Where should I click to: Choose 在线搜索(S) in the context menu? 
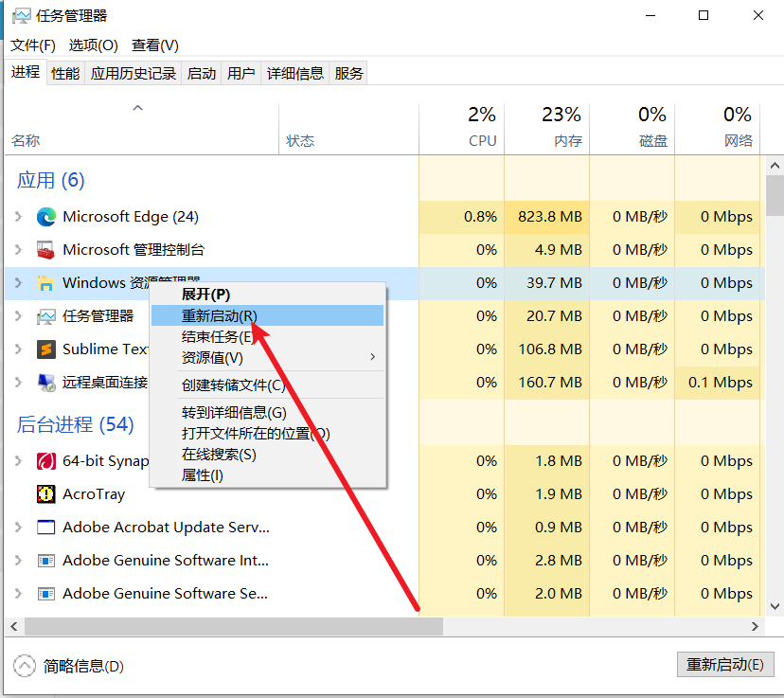pos(268,455)
